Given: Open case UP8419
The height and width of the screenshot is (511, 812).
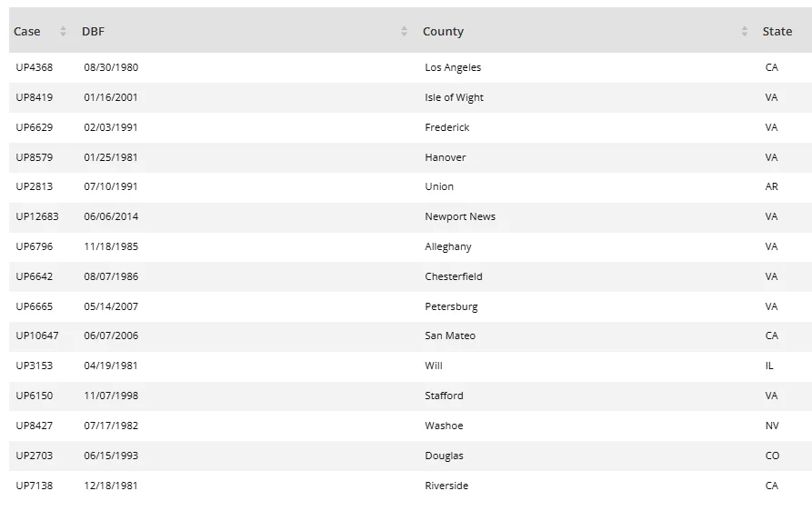Looking at the screenshot, I should point(35,97).
